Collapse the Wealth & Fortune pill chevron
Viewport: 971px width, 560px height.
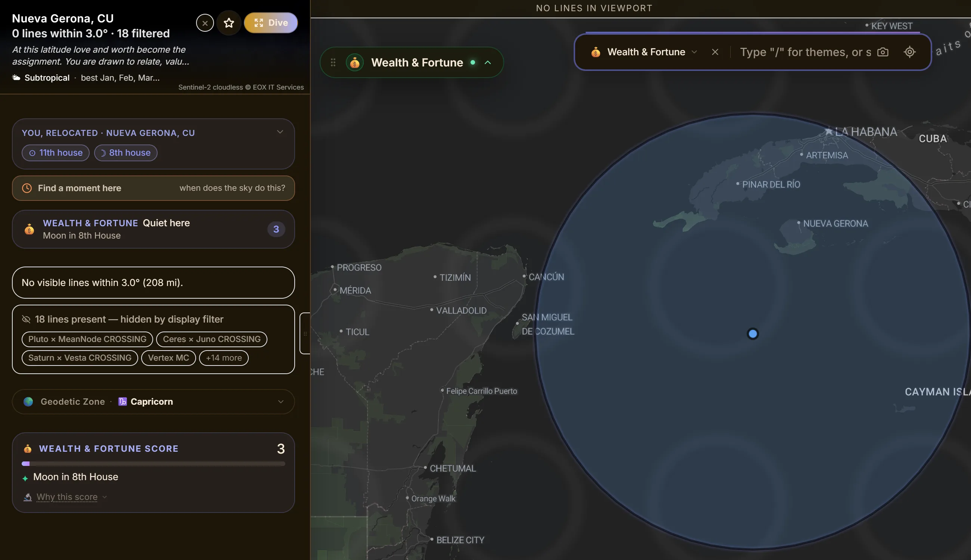488,62
